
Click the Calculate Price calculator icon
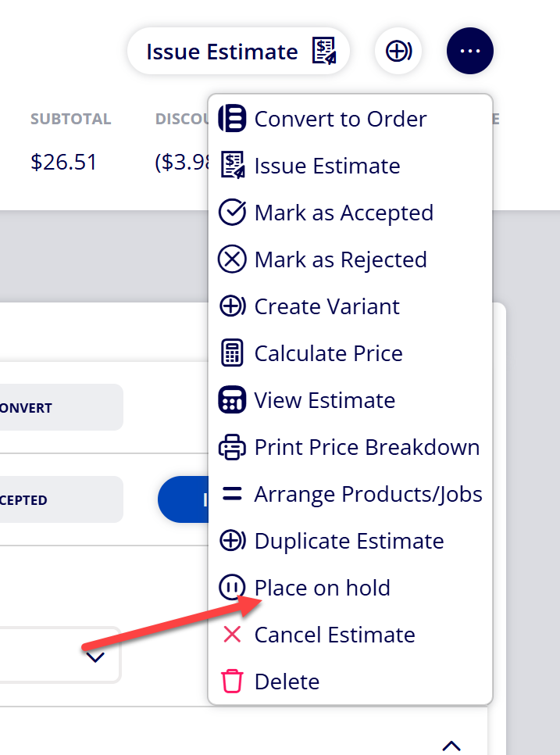[x=233, y=353]
